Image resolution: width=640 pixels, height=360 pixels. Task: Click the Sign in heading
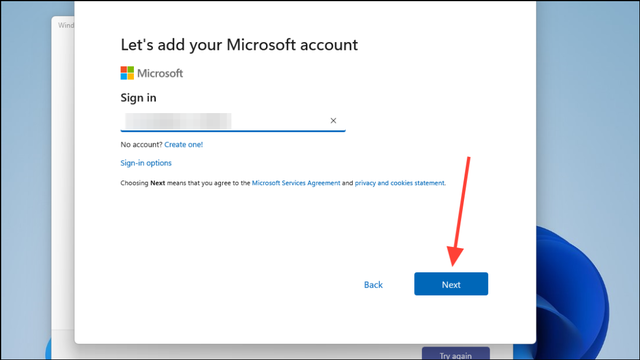tap(138, 98)
